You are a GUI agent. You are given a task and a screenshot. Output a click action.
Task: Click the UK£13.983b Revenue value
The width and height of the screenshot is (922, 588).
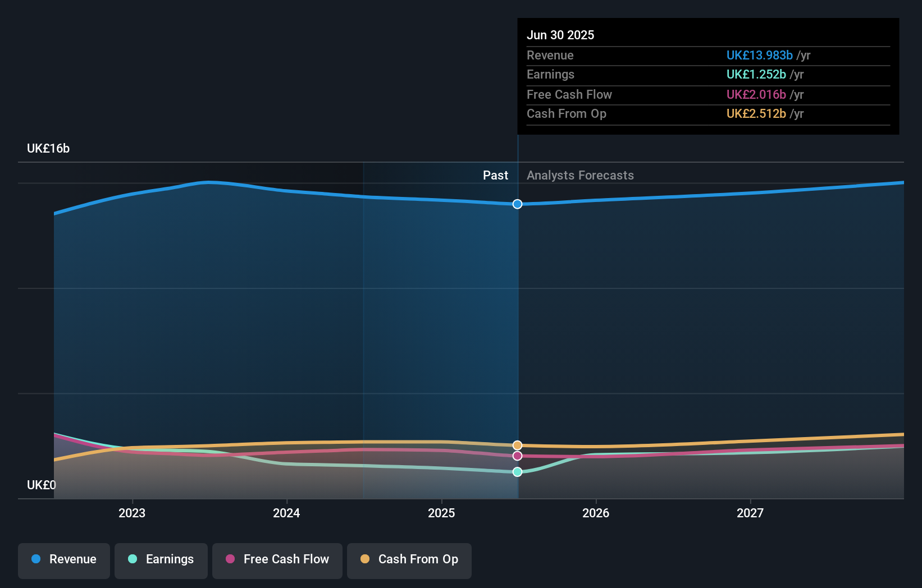tap(760, 56)
